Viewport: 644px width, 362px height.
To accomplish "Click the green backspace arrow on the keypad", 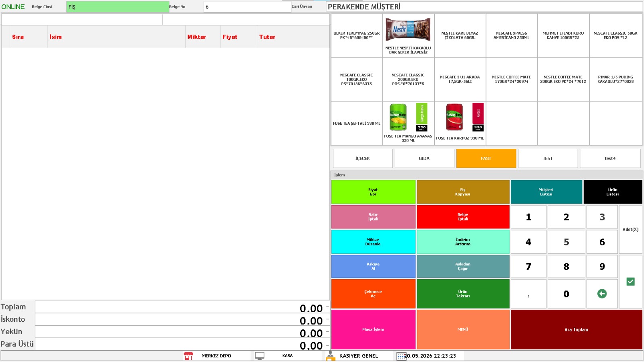I will pyautogui.click(x=602, y=294).
